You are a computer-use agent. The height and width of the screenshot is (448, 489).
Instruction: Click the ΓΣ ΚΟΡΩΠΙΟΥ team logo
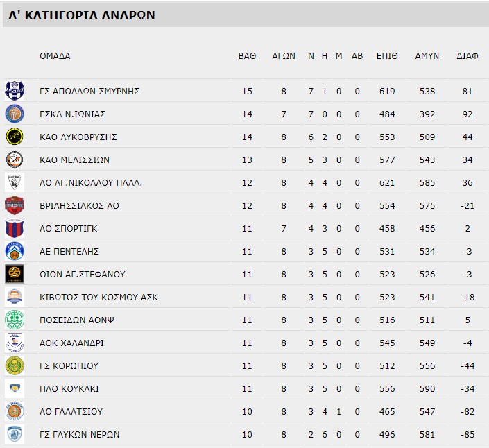tap(15, 365)
